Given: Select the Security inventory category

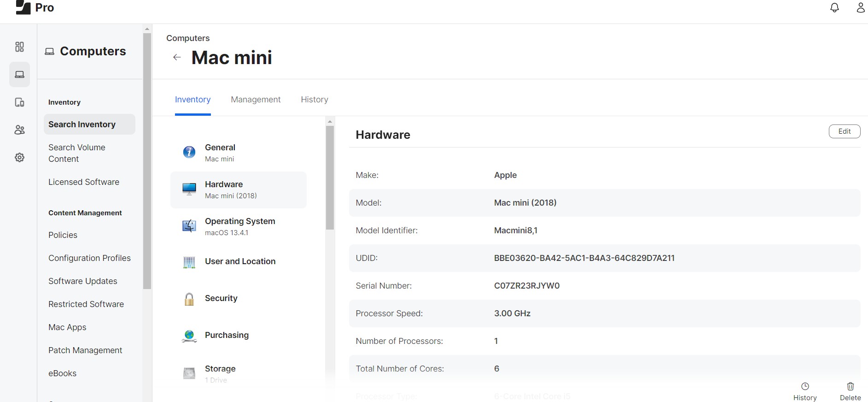Looking at the screenshot, I should [x=221, y=298].
